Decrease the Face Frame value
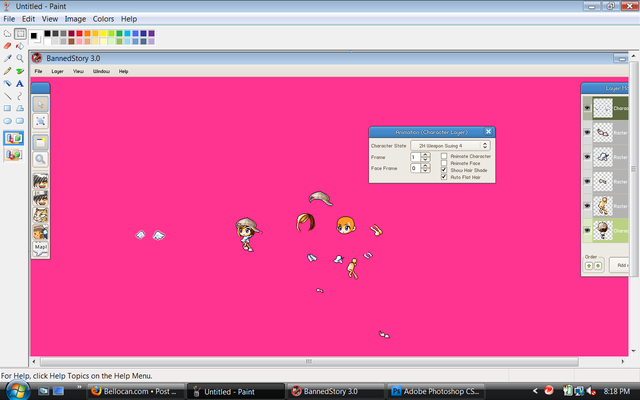This screenshot has width=640, height=400. 425,170
